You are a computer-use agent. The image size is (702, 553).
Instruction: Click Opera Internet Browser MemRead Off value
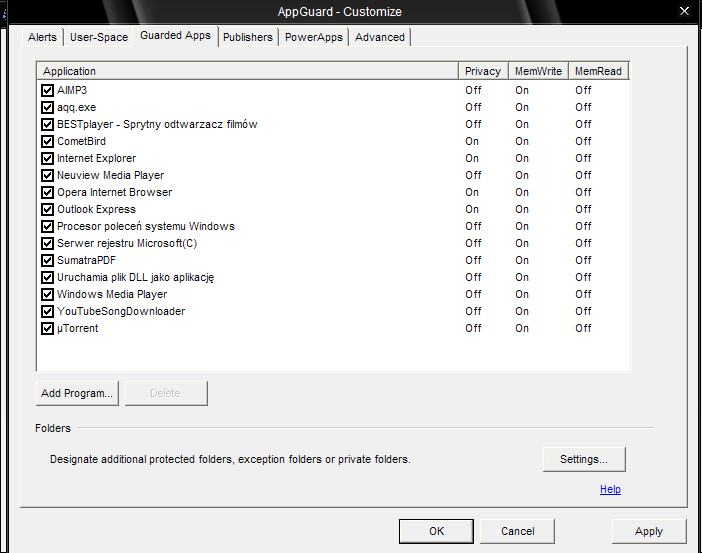(583, 193)
